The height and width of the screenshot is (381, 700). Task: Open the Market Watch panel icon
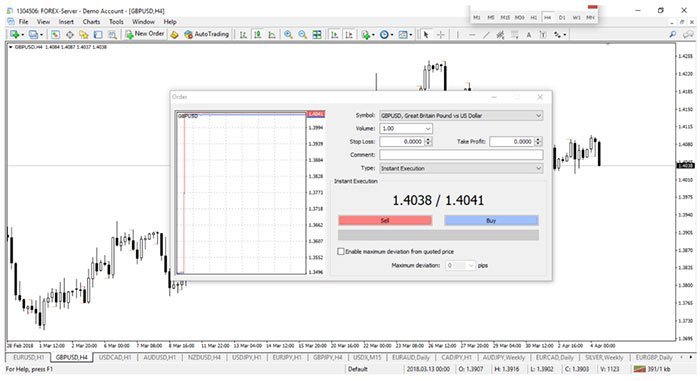click(x=55, y=34)
